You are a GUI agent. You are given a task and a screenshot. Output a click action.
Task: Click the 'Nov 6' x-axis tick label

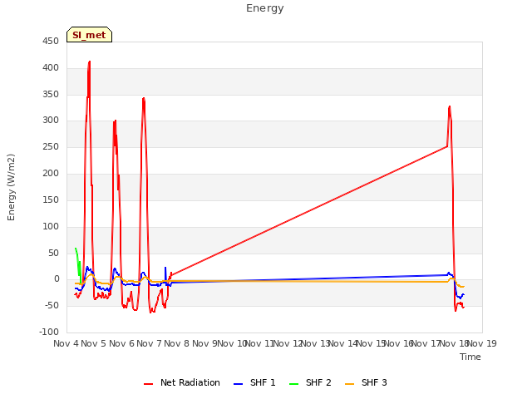tap(121, 343)
